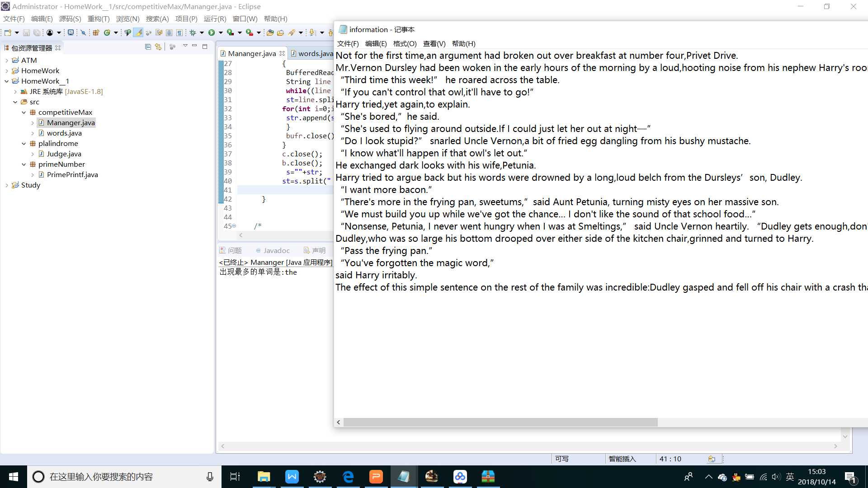Open Notepad 查看(V) menu
Image resolution: width=868 pixels, height=488 pixels.
click(x=434, y=43)
